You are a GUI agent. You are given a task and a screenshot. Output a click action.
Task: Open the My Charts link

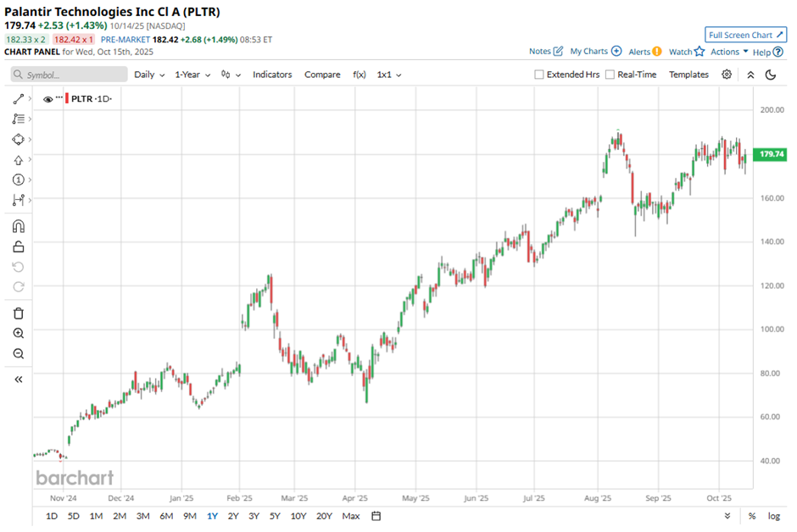[595, 52]
